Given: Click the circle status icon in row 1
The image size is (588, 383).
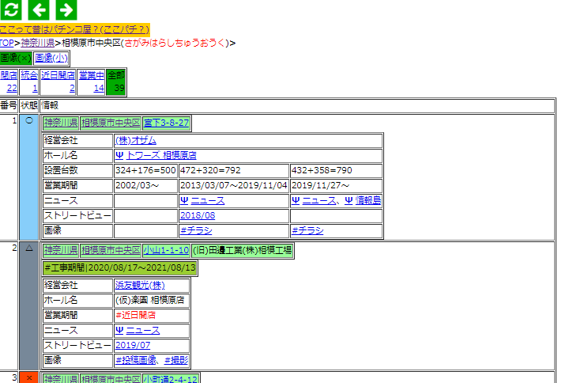Looking at the screenshot, I should [29, 121].
